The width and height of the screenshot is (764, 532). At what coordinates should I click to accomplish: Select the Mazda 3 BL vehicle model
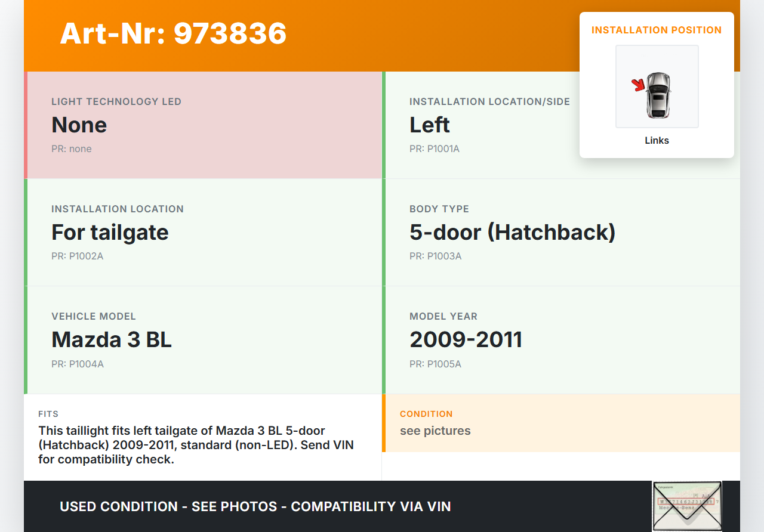[112, 339]
